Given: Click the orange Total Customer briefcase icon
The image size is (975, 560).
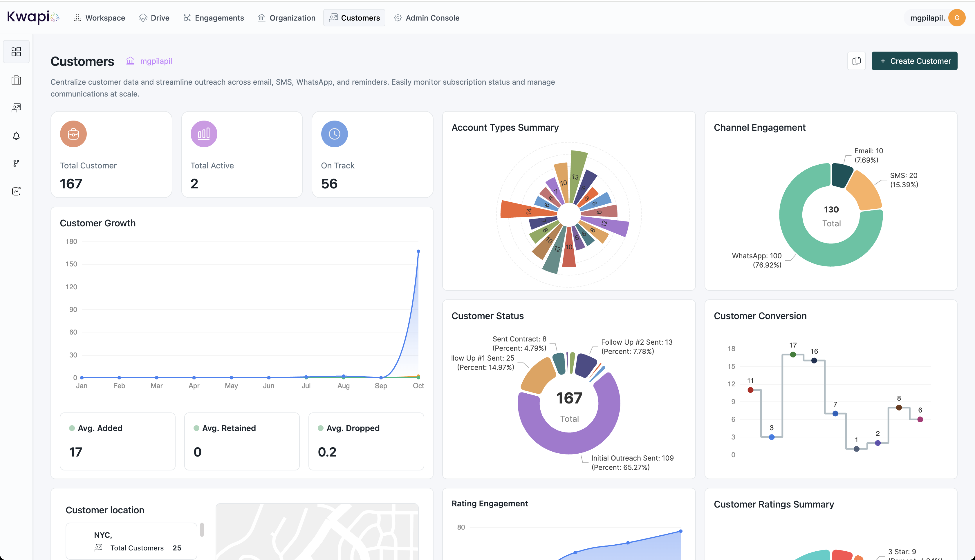Looking at the screenshot, I should 73,134.
